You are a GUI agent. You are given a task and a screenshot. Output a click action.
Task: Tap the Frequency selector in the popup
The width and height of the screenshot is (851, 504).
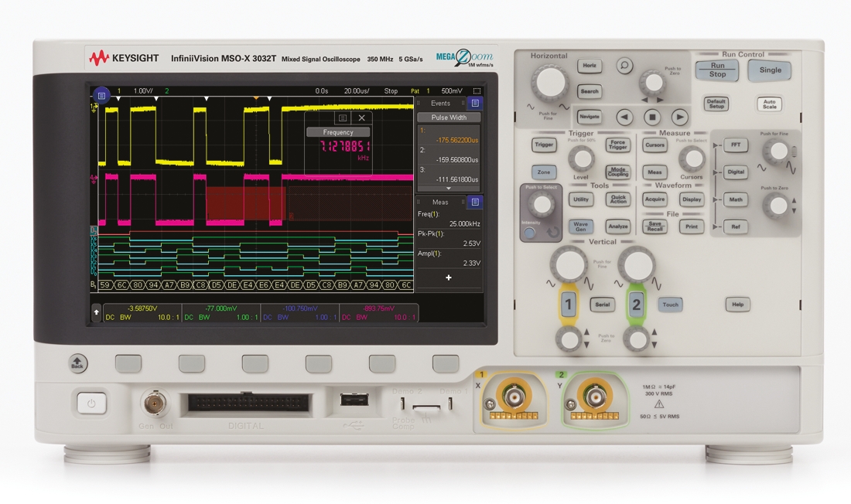point(338,132)
